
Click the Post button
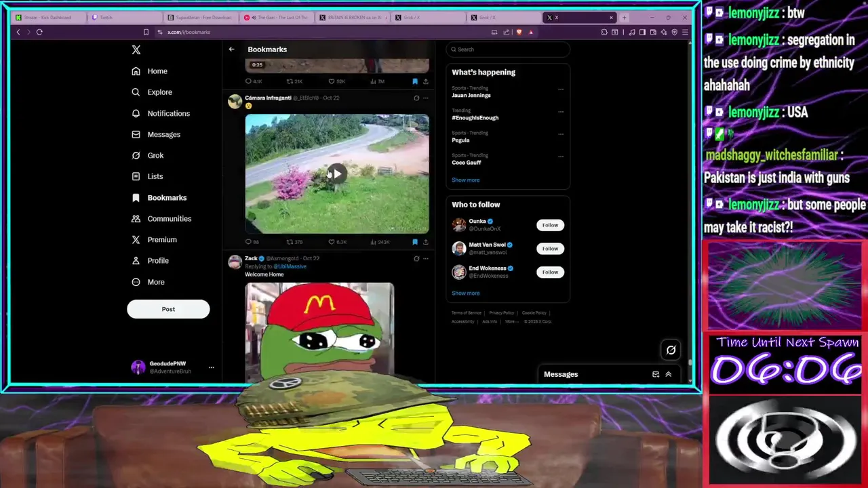point(168,309)
